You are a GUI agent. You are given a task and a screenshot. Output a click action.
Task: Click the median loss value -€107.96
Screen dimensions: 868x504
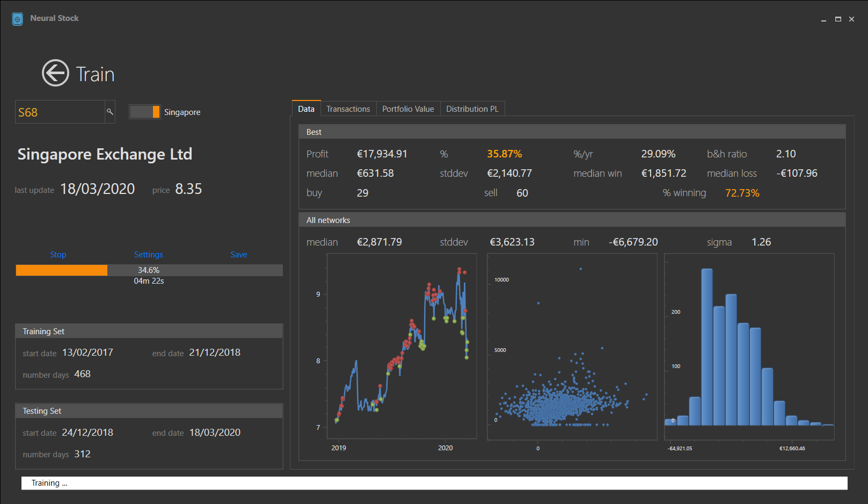click(x=797, y=173)
